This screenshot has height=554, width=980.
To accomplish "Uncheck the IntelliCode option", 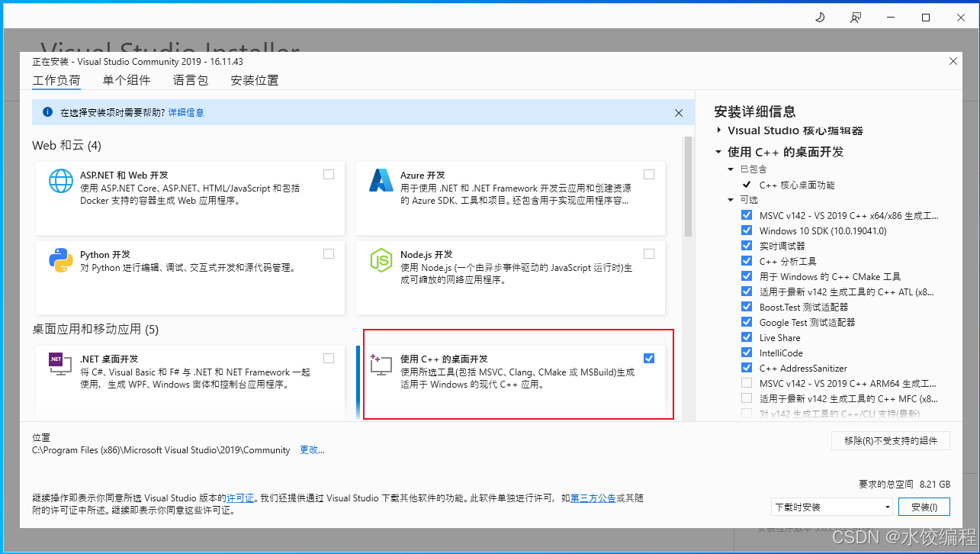I will (747, 353).
